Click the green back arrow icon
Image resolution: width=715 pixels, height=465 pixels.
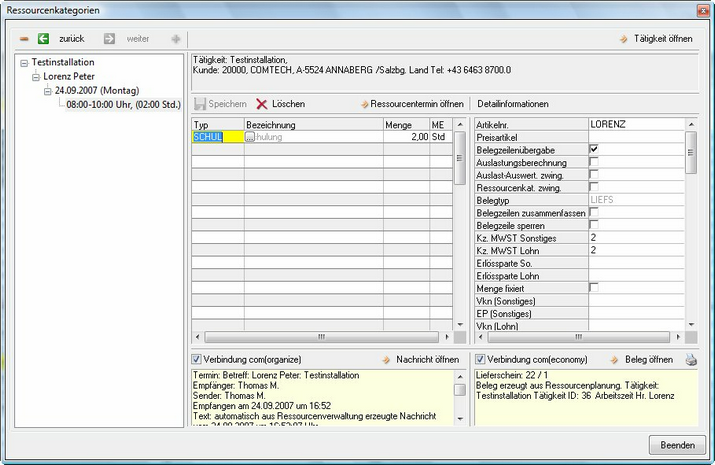43,39
